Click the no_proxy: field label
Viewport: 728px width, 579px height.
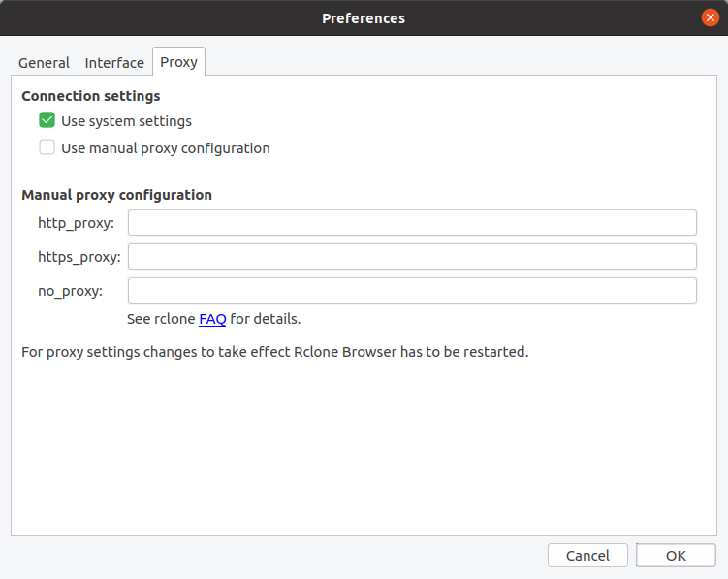point(70,291)
